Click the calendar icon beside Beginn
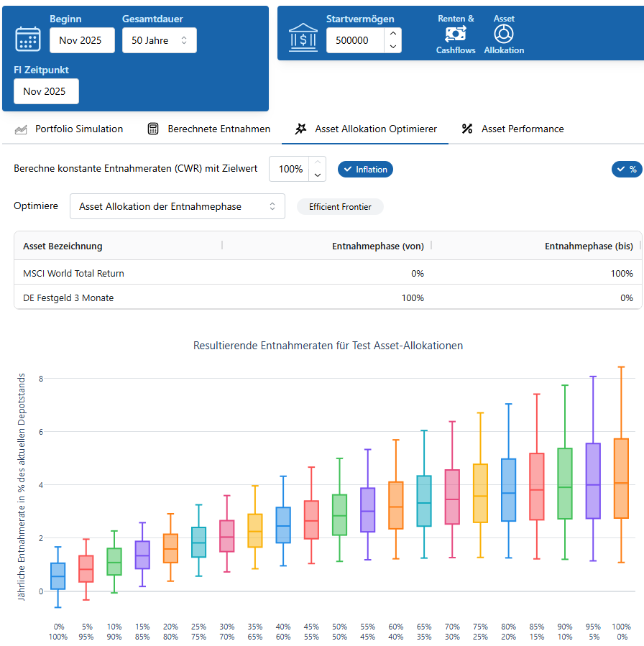Viewport: 644px width, 646px height. pyautogui.click(x=28, y=39)
